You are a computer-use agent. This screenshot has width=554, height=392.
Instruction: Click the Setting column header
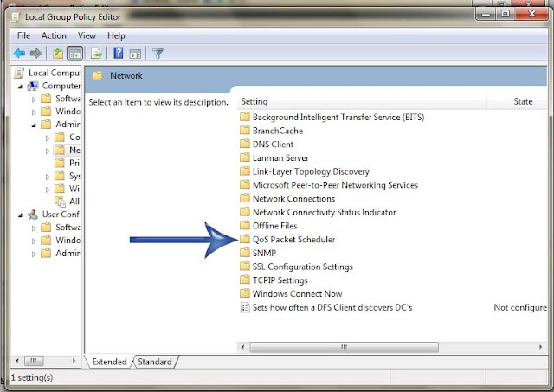pos(362,102)
